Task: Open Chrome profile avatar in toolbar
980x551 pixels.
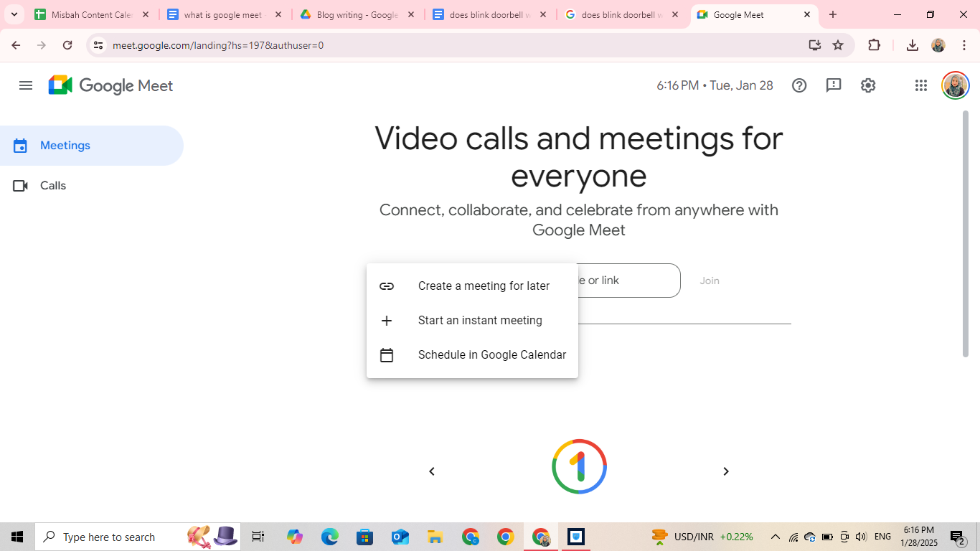Action: 938,45
